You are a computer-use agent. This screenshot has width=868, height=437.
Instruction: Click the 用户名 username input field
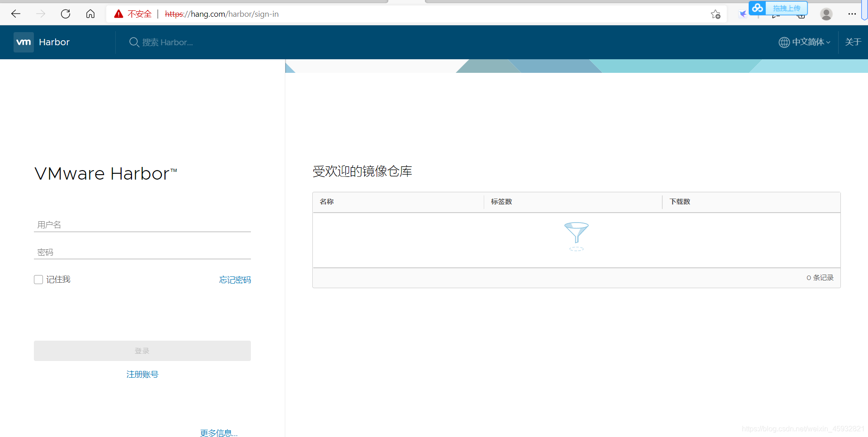[x=142, y=224]
